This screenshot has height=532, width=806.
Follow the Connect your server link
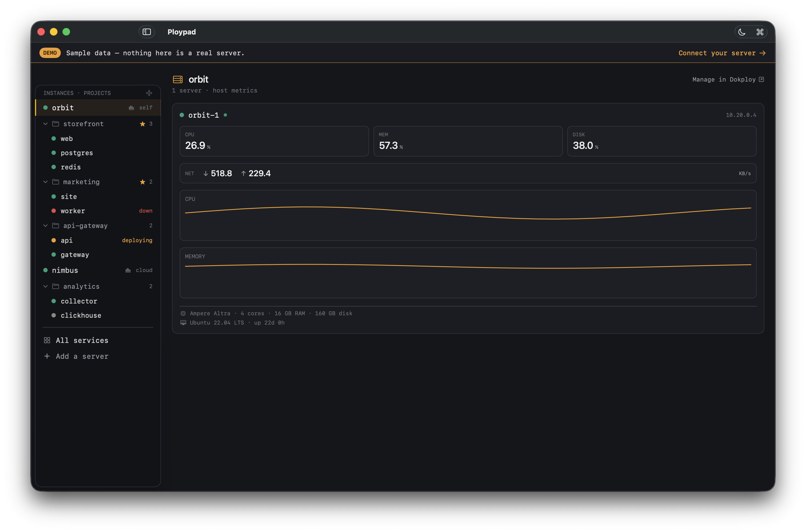(722, 53)
